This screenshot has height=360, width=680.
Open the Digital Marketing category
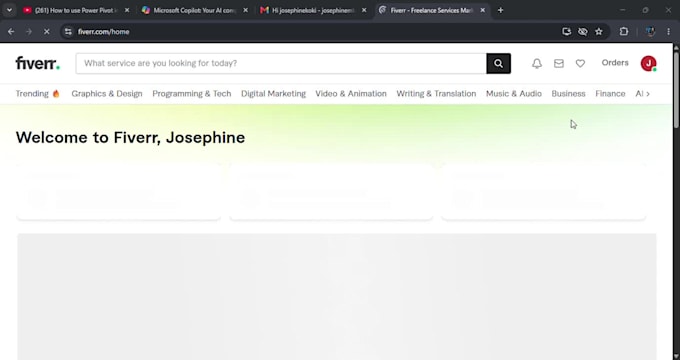pyautogui.click(x=273, y=94)
